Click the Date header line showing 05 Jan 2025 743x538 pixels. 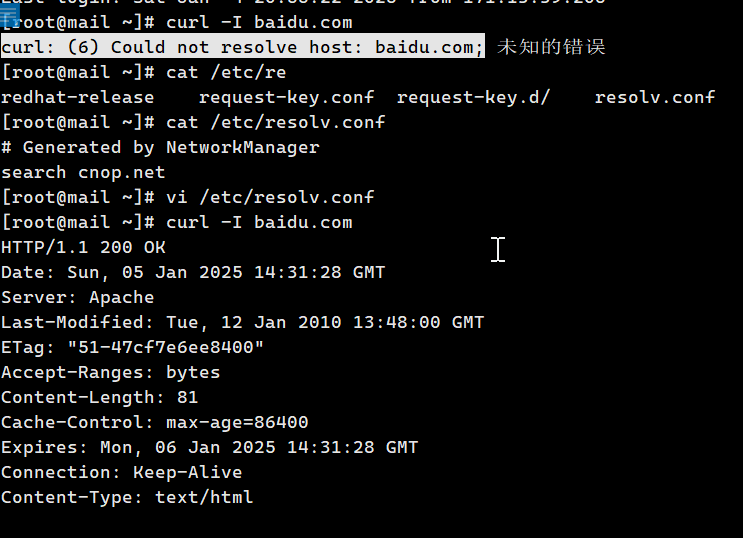coord(193,273)
